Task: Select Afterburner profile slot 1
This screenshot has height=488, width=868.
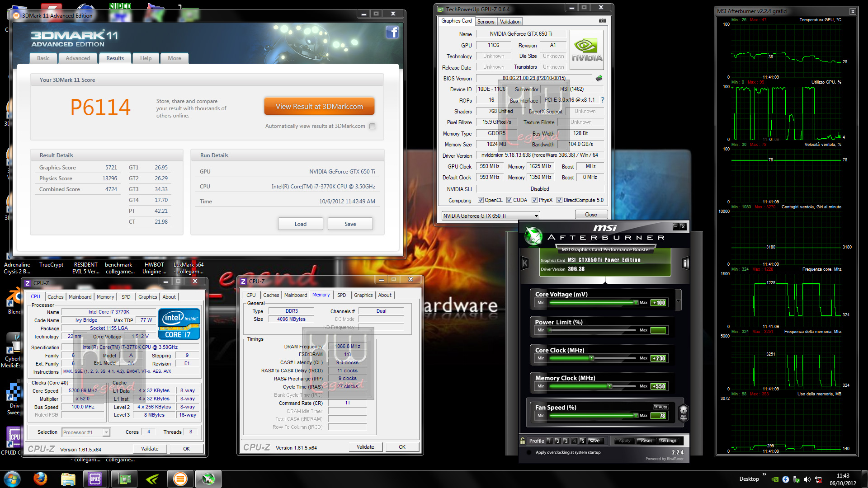Action: click(549, 441)
